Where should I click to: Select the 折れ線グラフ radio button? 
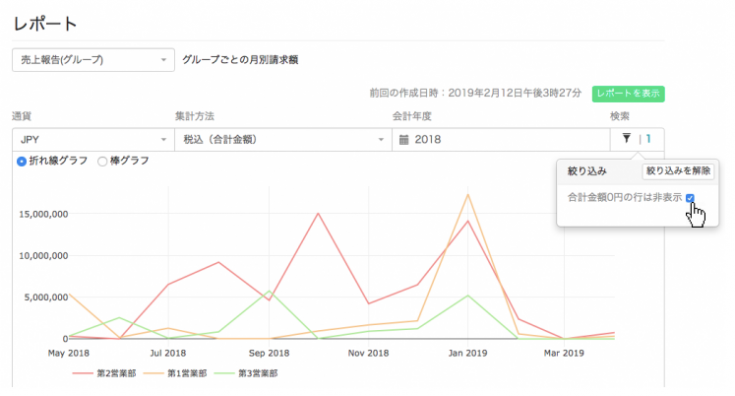(22, 161)
